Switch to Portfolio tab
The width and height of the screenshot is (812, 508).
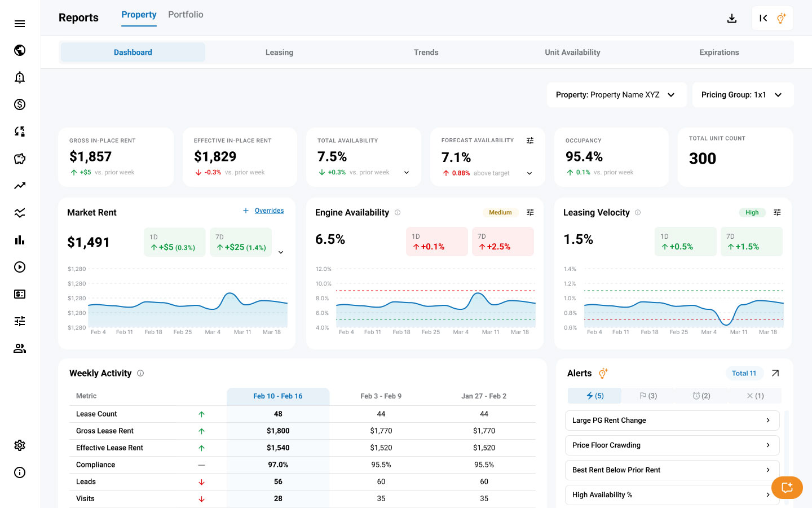[x=186, y=15]
